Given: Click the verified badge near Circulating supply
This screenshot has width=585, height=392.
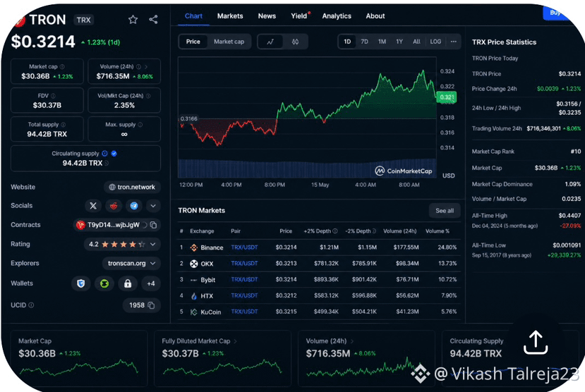Looking at the screenshot, I should coord(114,154).
